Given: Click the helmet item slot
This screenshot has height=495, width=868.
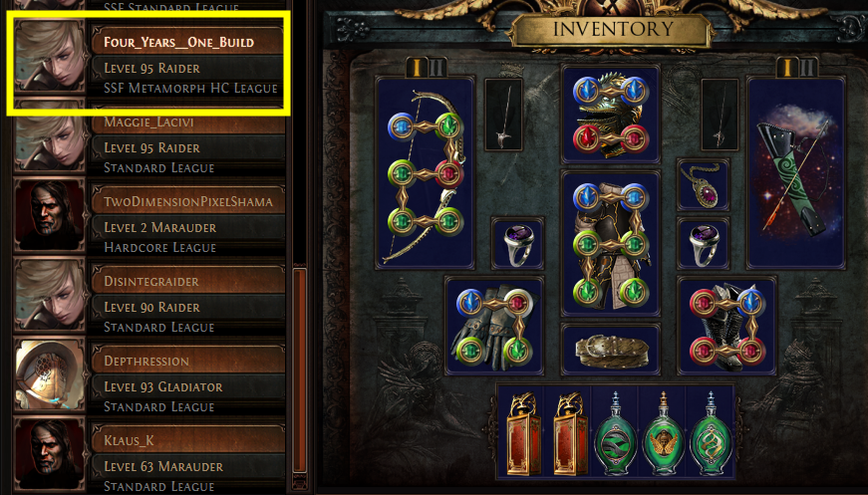Looking at the screenshot, I should (611, 115).
